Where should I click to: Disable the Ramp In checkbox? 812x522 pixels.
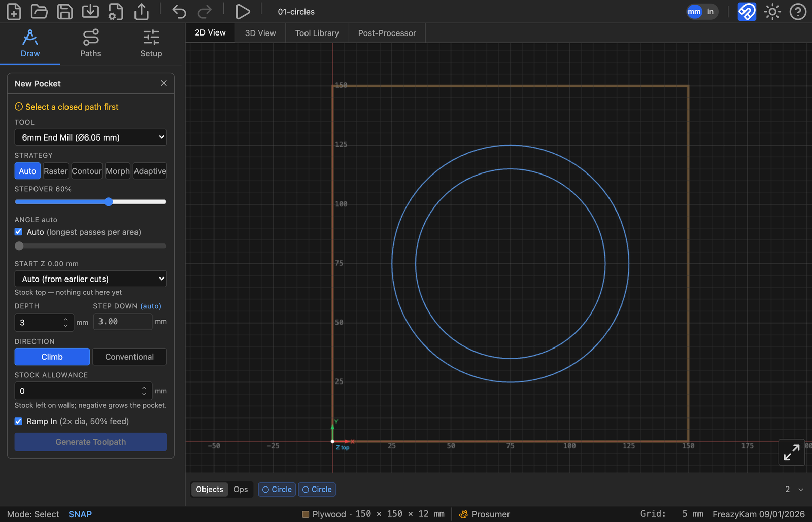pyautogui.click(x=18, y=421)
